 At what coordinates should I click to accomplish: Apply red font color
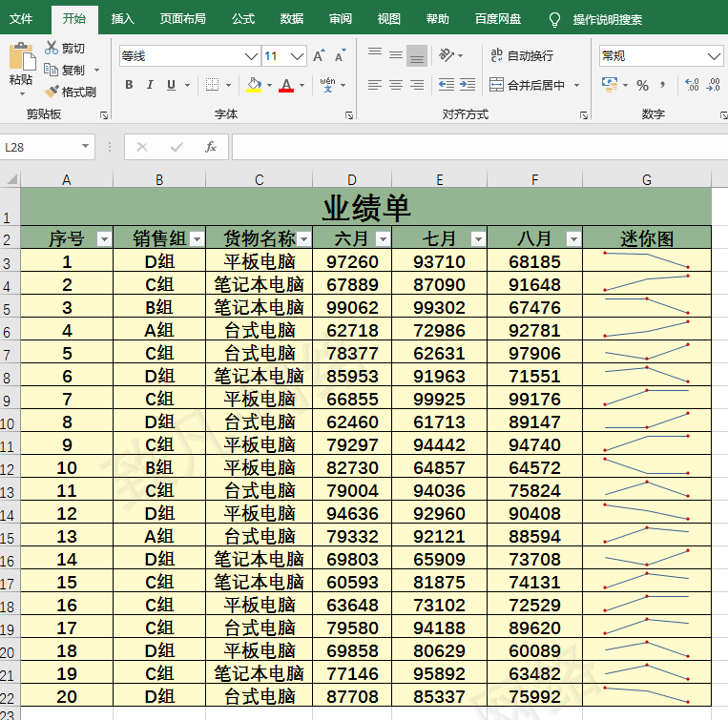click(286, 85)
